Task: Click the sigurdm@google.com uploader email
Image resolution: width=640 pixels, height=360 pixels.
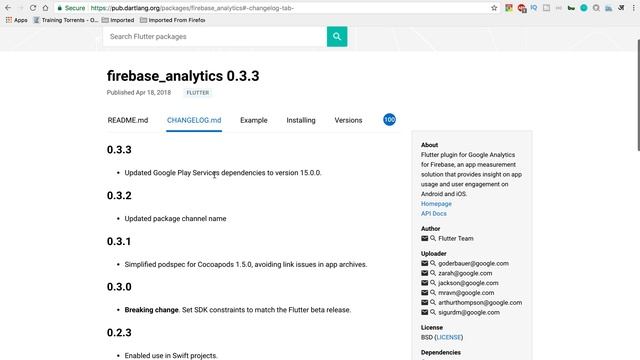Action: click(469, 312)
